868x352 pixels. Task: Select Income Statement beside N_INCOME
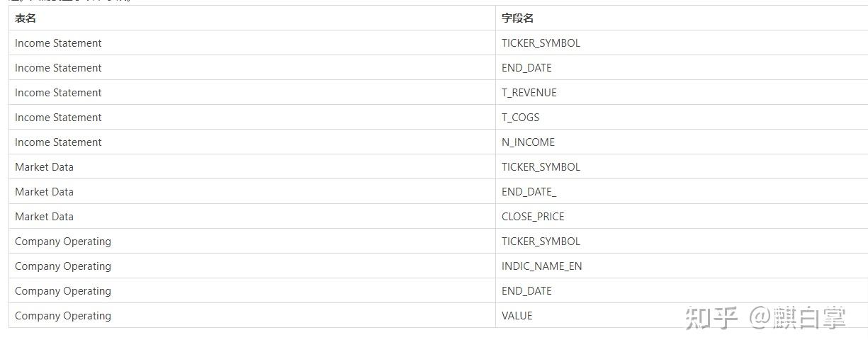tap(58, 142)
